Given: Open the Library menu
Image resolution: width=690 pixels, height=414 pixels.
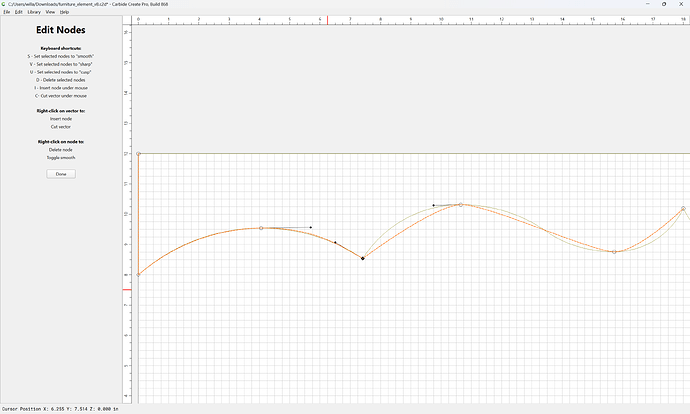Looking at the screenshot, I should (x=34, y=12).
